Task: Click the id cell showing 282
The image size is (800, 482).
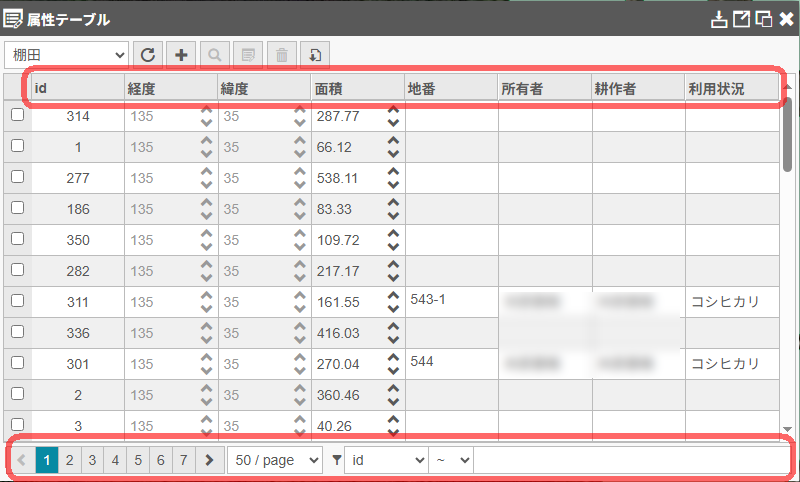Action: tap(78, 271)
